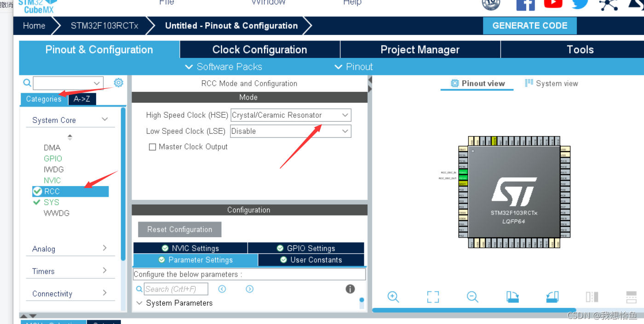The width and height of the screenshot is (644, 324).
Task: Zoom in on the pinout view
Action: 393,296
